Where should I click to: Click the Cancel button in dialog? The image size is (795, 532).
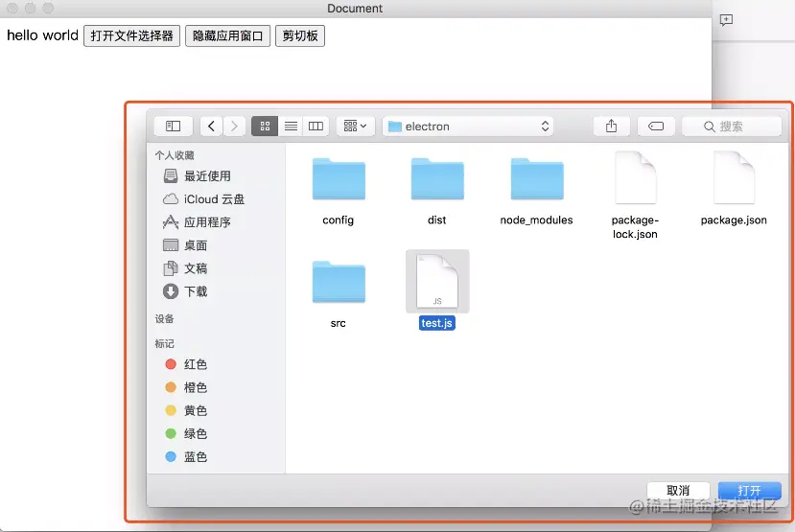click(678, 491)
